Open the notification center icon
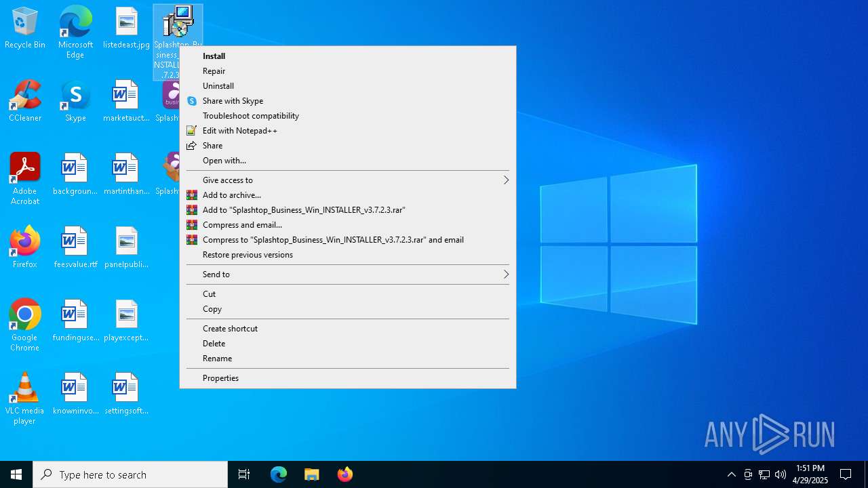This screenshot has height=488, width=868. pos(846,474)
